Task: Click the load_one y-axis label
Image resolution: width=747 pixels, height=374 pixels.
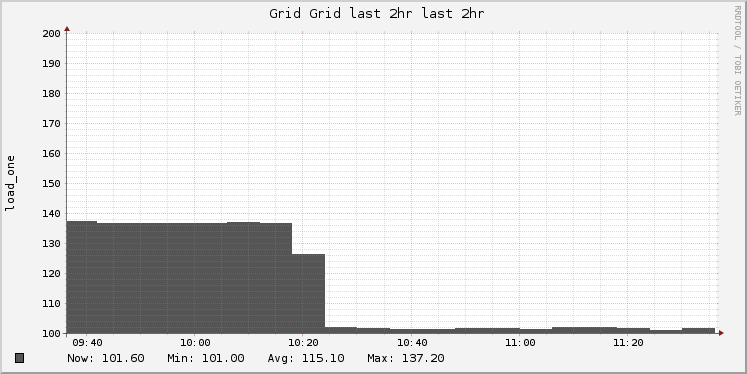Action: click(10, 183)
